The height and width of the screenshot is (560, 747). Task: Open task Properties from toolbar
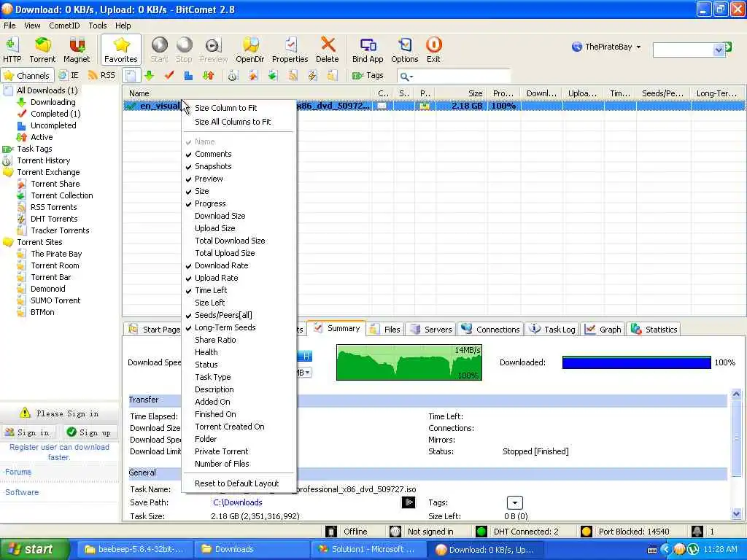coord(290,50)
